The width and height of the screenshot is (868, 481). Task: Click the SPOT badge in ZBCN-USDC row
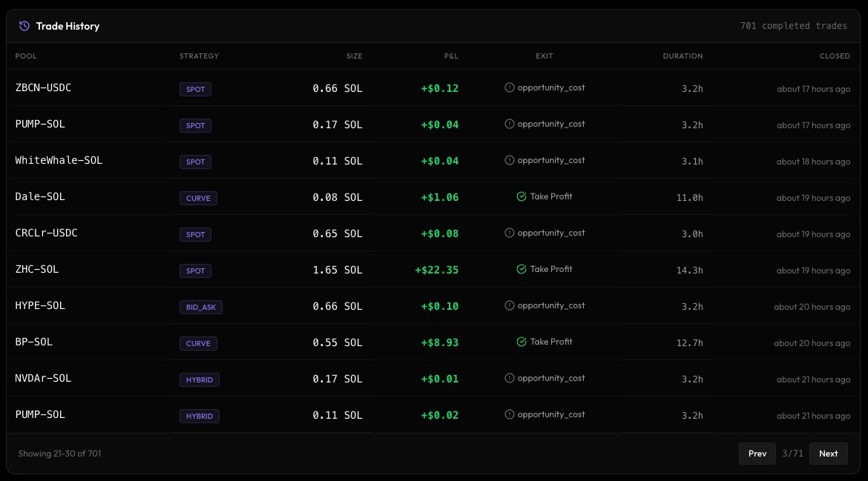[x=195, y=89]
